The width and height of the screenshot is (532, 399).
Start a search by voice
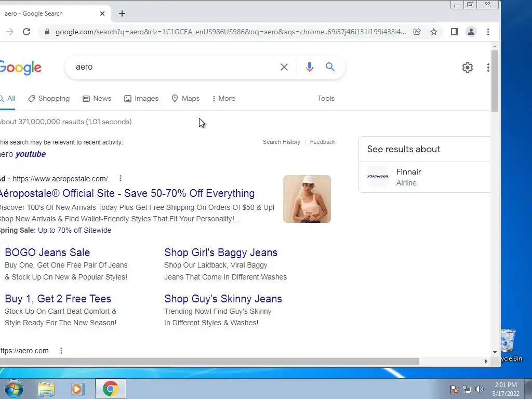click(309, 67)
